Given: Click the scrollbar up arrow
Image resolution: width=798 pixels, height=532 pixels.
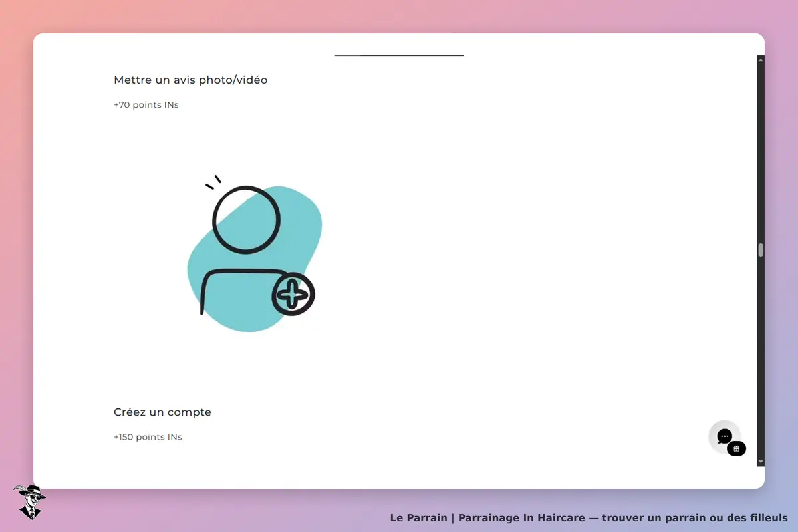Looking at the screenshot, I should (761, 59).
